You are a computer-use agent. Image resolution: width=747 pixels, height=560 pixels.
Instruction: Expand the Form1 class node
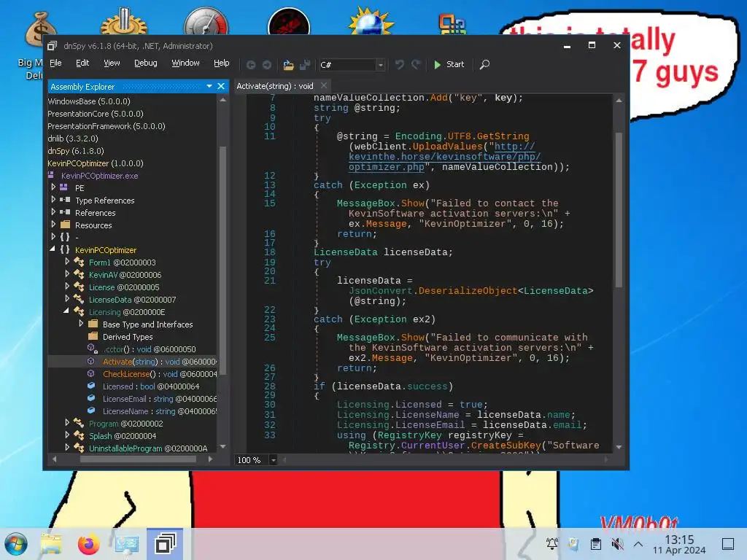pos(67,262)
